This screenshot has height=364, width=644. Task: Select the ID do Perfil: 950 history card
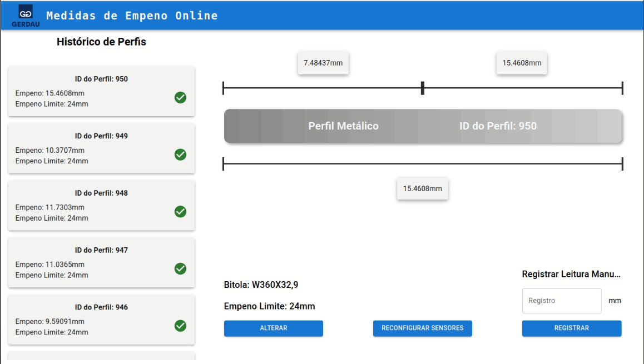click(101, 91)
